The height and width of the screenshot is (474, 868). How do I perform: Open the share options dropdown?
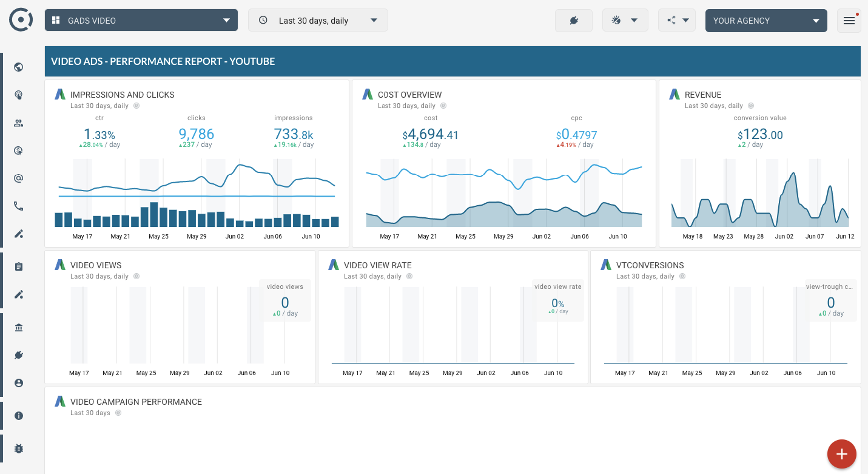pyautogui.click(x=676, y=21)
